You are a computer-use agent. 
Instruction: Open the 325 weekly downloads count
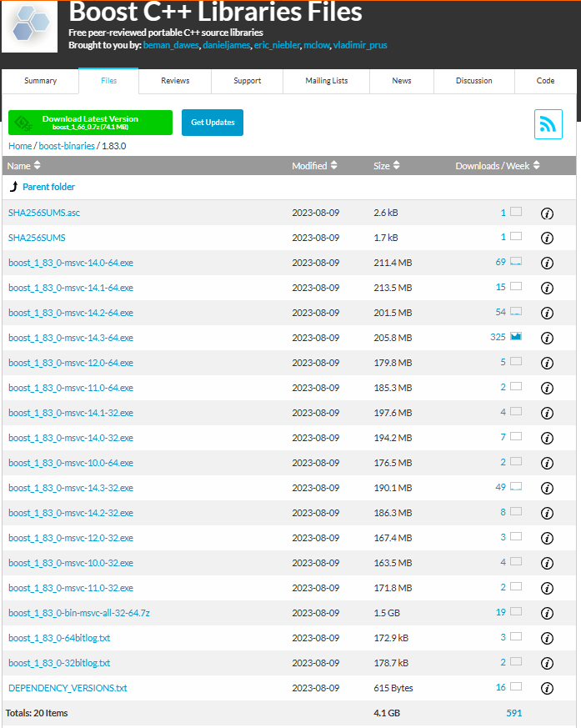coord(498,337)
